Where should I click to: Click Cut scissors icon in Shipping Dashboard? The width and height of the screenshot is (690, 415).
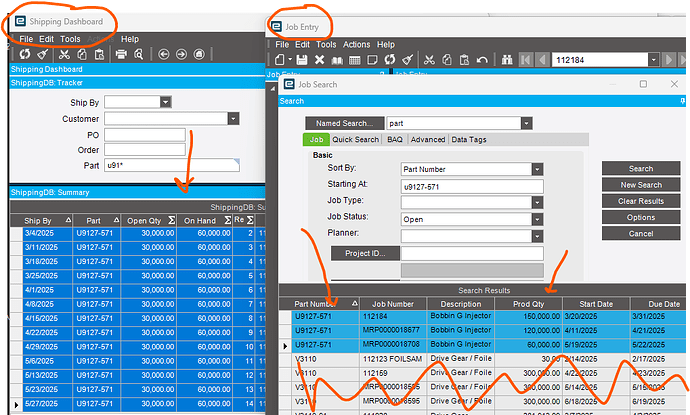64,54
